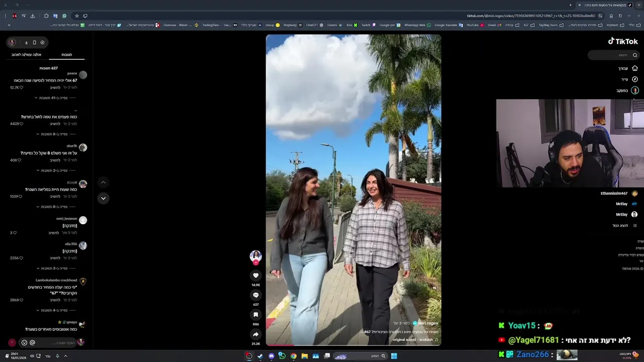The image size is (644, 362).
Task: Click the compass icon in top-left toolbar
Action: tap(42, 42)
